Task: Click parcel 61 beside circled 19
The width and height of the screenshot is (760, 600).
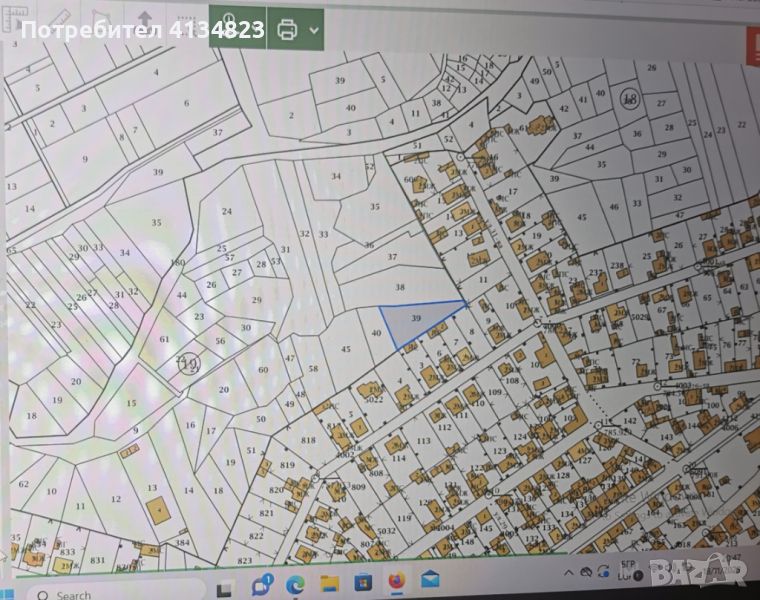Action: point(164,339)
